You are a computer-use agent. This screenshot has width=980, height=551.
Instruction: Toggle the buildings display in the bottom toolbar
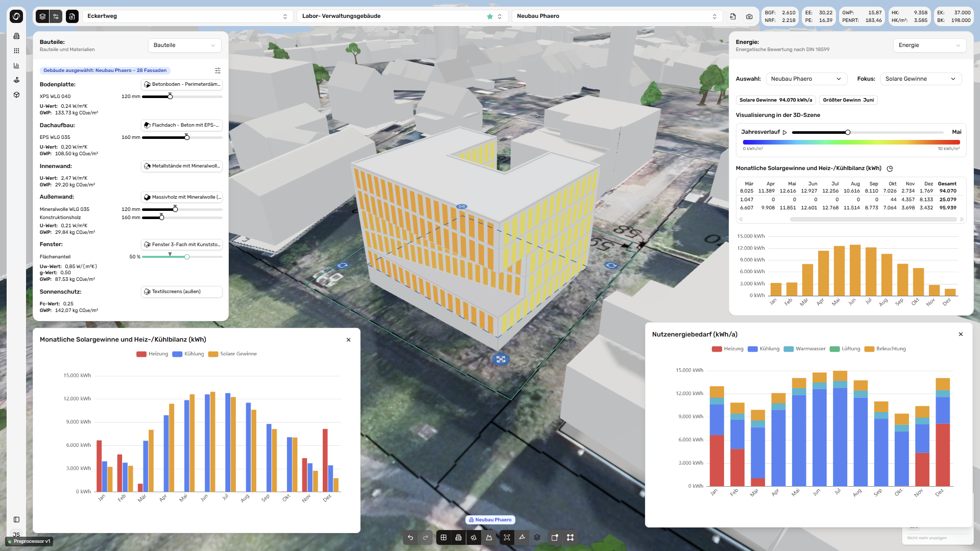(458, 537)
